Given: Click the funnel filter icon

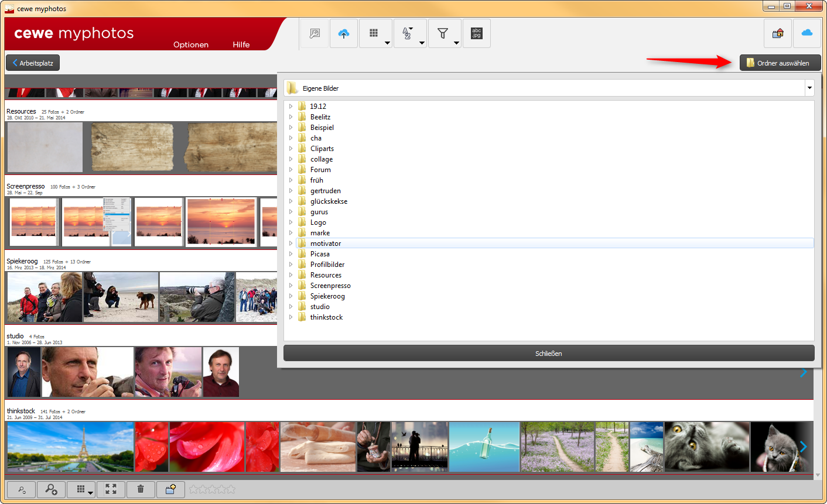Looking at the screenshot, I should click(443, 34).
